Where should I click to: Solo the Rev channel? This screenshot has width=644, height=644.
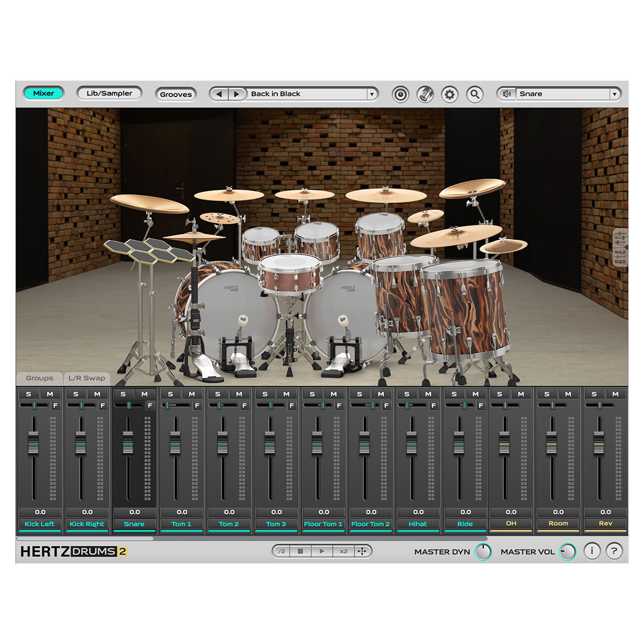[x=594, y=394]
